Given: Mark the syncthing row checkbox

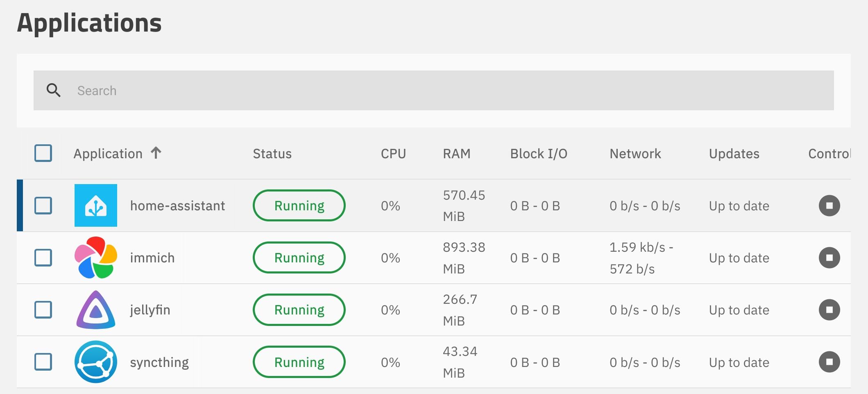Looking at the screenshot, I should (x=43, y=362).
